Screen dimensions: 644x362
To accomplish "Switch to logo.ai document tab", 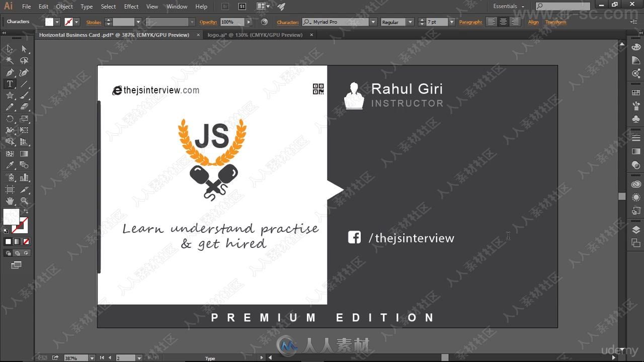I will tap(255, 35).
